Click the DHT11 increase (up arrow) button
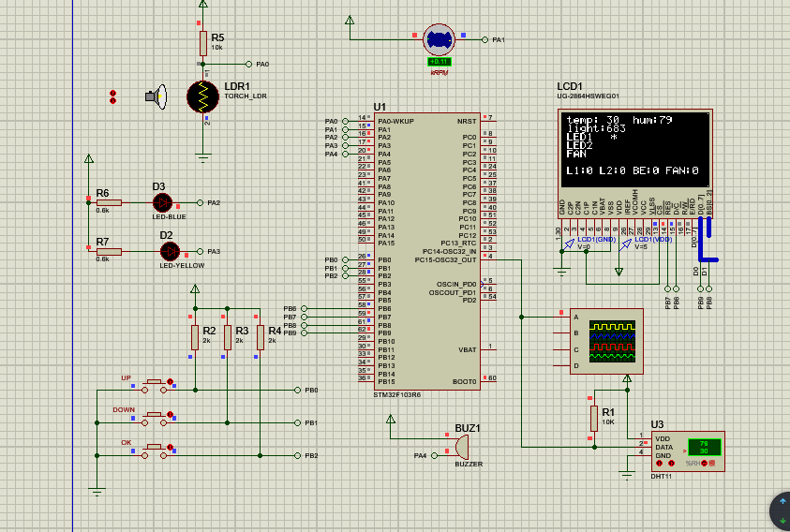The image size is (790, 532). coord(672,463)
